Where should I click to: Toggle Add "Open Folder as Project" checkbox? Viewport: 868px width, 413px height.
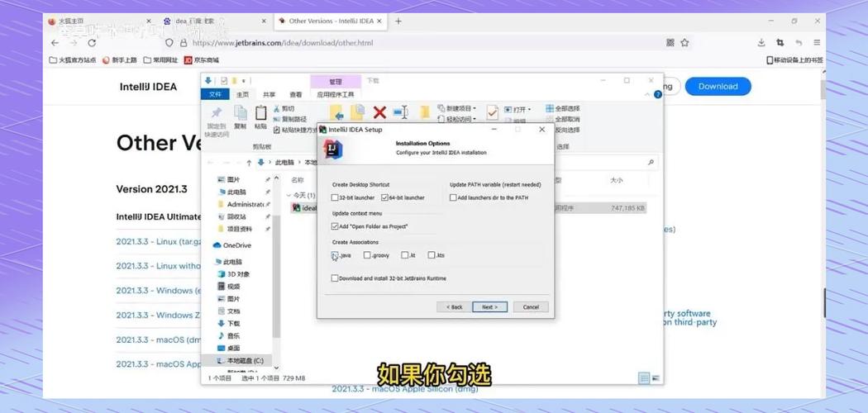[334, 226]
